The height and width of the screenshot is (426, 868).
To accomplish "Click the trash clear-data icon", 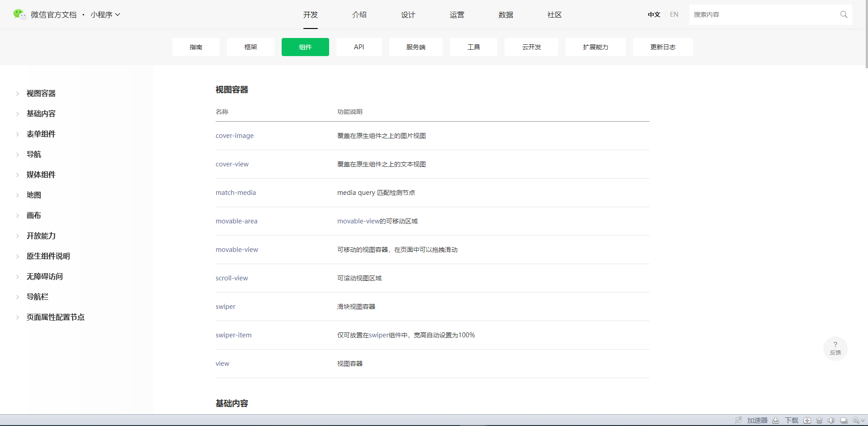I will [819, 420].
